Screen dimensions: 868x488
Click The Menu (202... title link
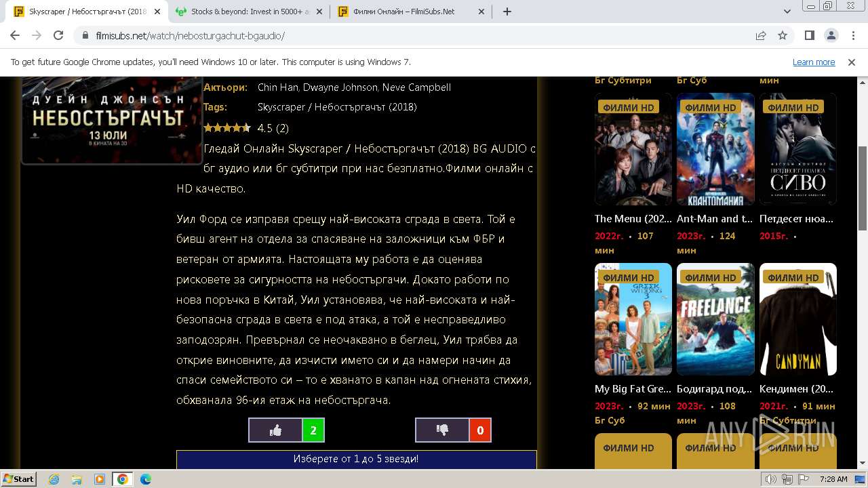(x=633, y=219)
